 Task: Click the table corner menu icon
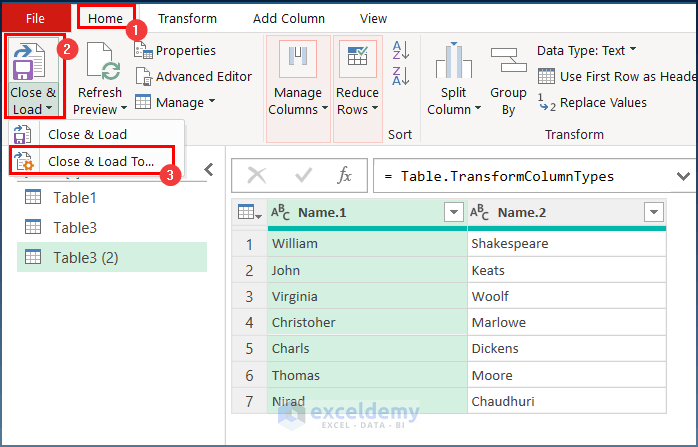pyautogui.click(x=249, y=212)
